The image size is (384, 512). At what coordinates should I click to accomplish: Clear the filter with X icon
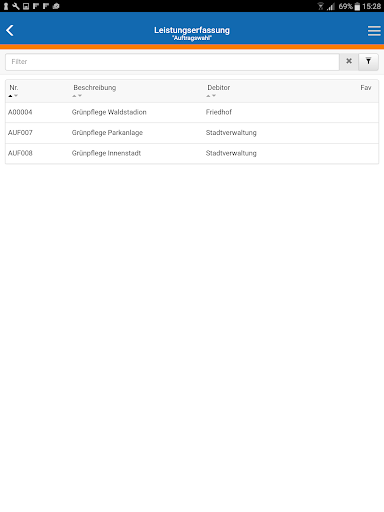tap(349, 61)
